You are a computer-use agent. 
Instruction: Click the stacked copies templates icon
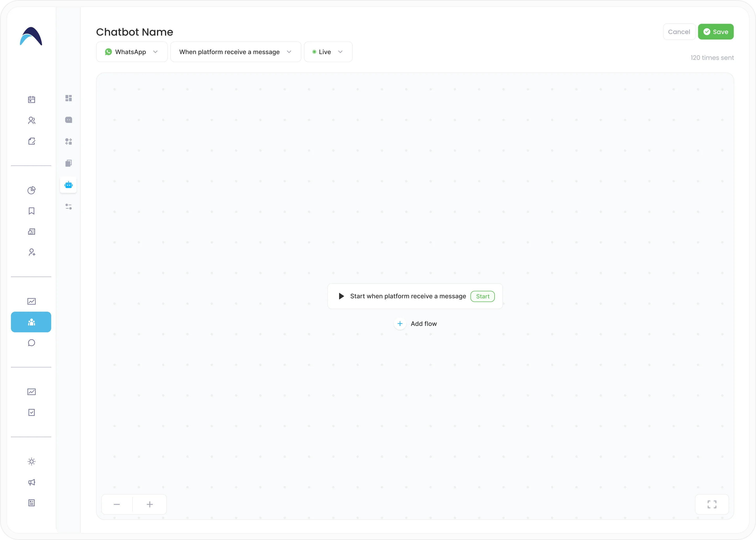point(68,163)
